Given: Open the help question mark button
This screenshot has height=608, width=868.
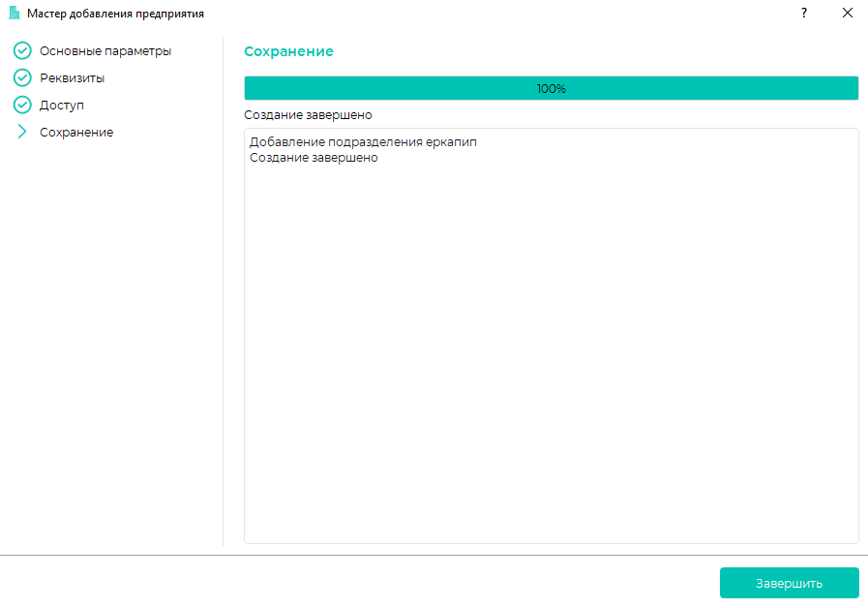Looking at the screenshot, I should (x=804, y=13).
